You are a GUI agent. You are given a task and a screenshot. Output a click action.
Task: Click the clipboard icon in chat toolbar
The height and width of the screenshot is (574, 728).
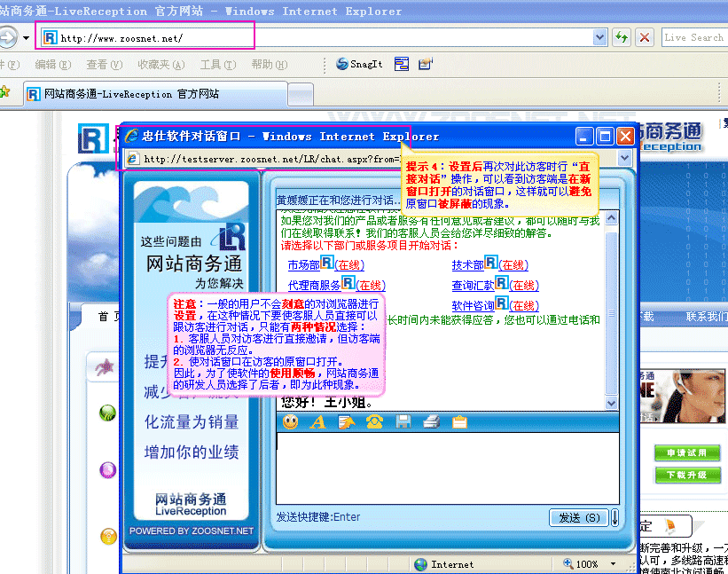459,422
